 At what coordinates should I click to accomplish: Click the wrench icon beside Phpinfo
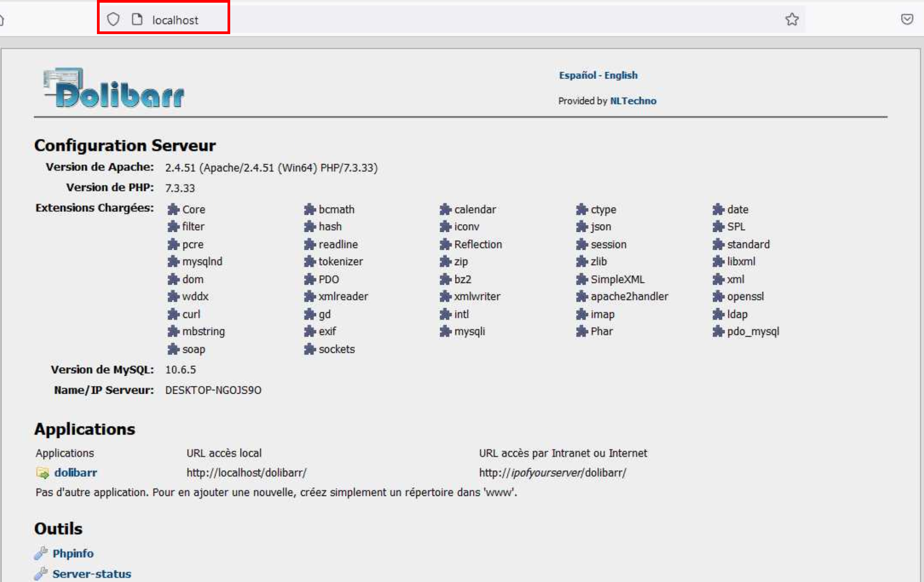tap(41, 553)
